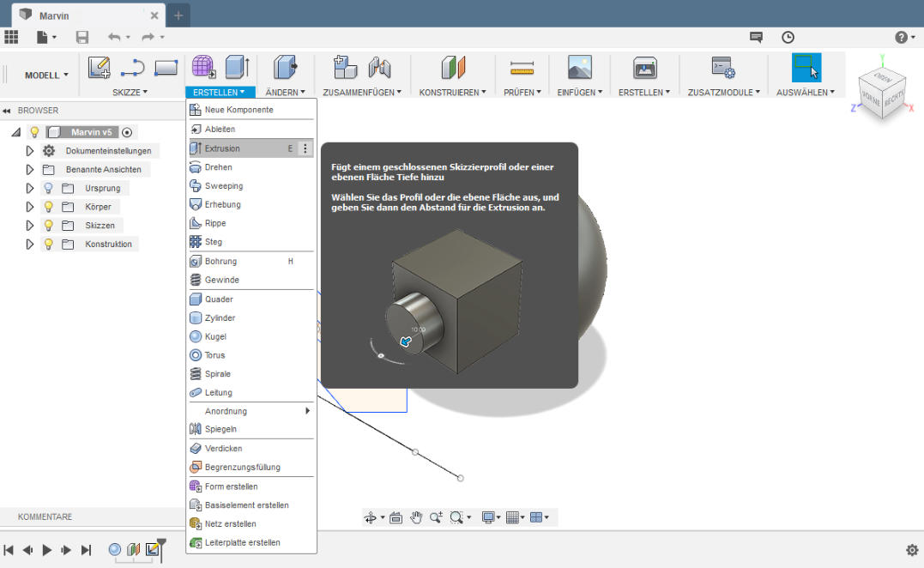Select Leiterplatte erstellen menu entry
Viewport: 924px width, 568px height.
(x=251, y=542)
